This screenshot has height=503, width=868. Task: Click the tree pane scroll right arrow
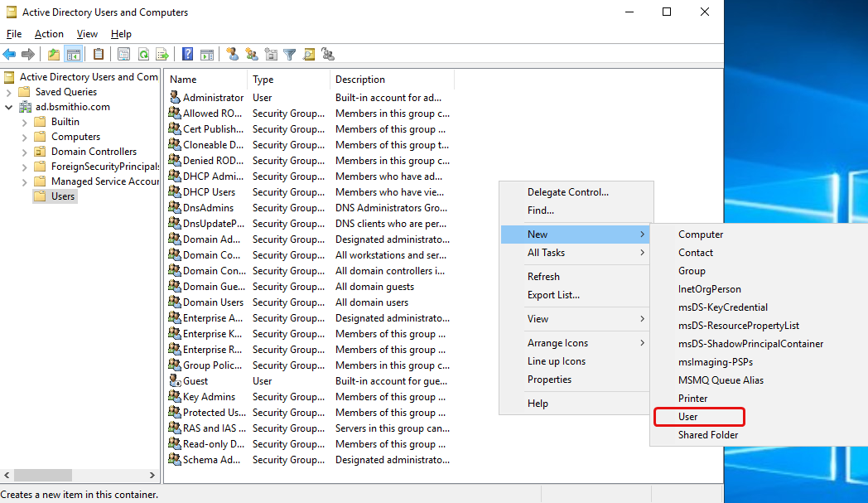(x=152, y=476)
